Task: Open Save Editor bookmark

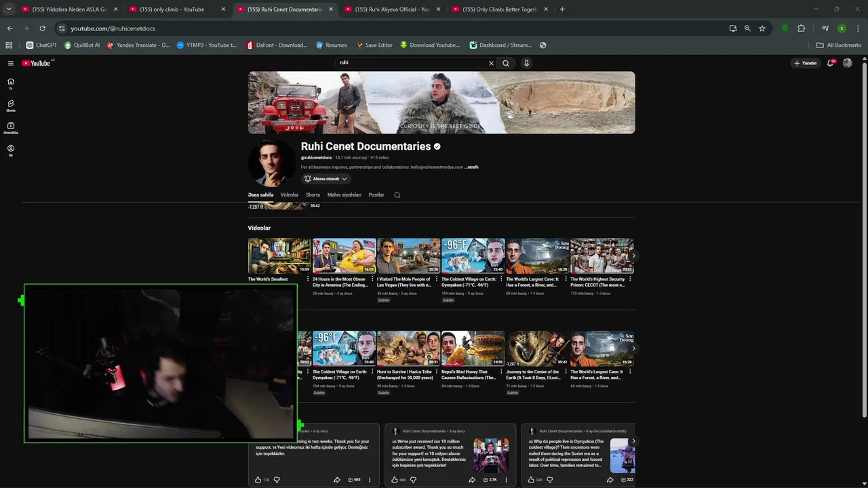Action: (374, 45)
